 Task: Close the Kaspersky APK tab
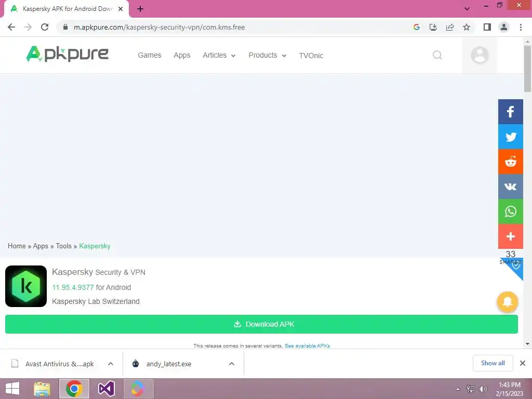[x=121, y=9]
